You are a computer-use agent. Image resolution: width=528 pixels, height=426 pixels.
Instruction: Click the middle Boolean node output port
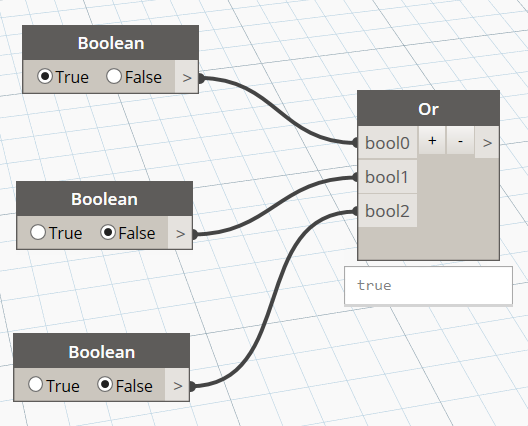click(180, 233)
